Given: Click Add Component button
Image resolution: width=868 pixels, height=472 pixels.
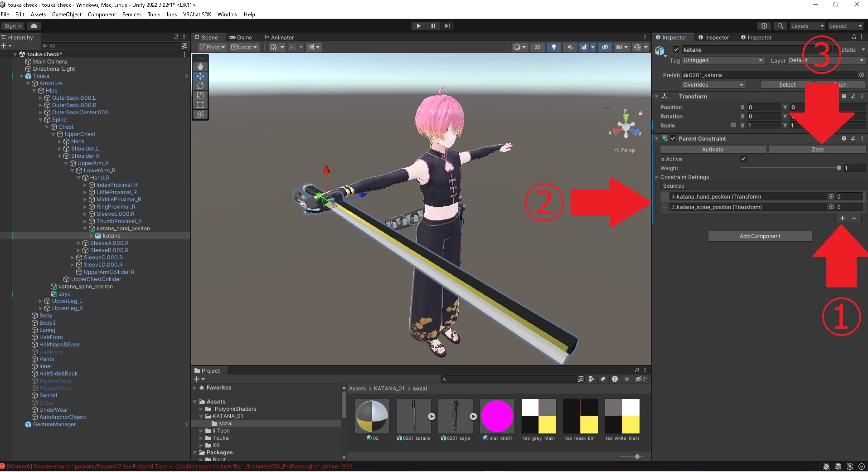Looking at the screenshot, I should click(760, 236).
